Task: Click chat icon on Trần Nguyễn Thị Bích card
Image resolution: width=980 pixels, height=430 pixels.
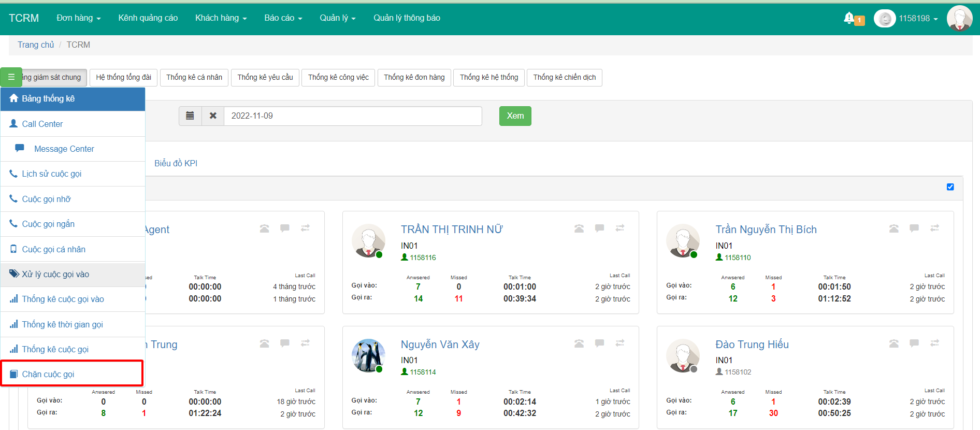Action: point(914,228)
